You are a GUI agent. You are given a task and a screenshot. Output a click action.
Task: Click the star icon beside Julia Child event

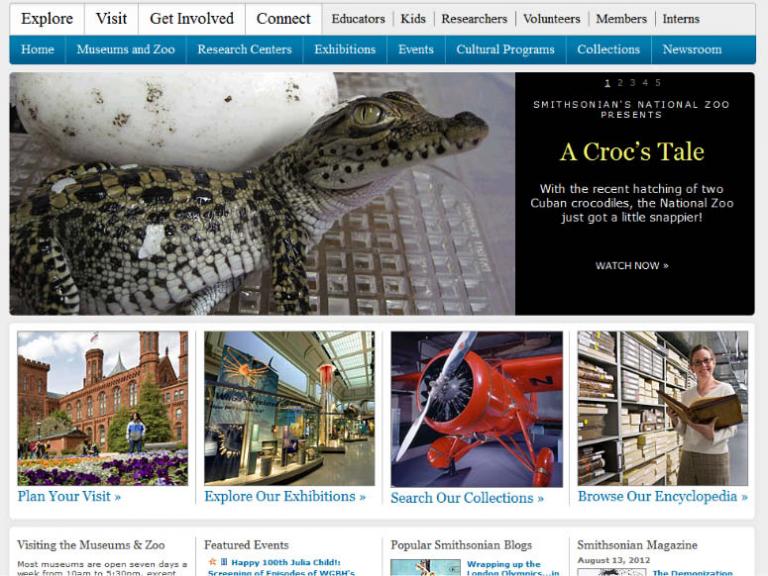[x=212, y=562]
